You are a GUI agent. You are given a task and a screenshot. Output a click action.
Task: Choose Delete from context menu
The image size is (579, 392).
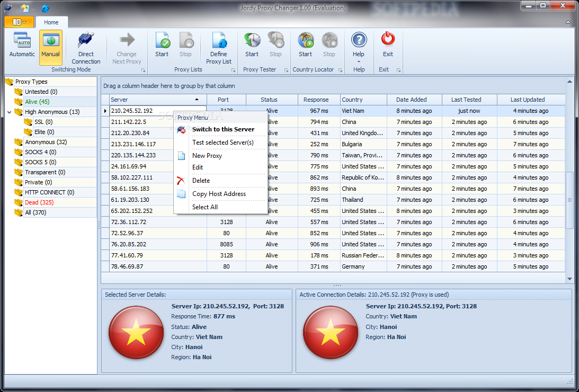[221, 181]
